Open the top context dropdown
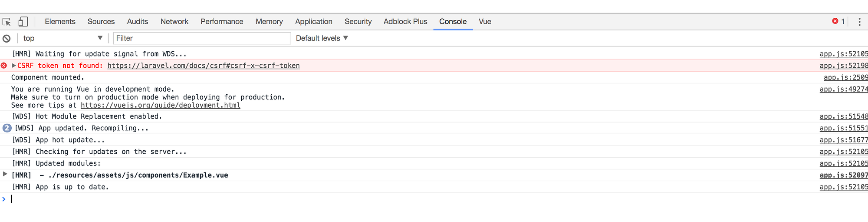Screen dimensions: 868x222 pyautogui.click(x=62, y=38)
